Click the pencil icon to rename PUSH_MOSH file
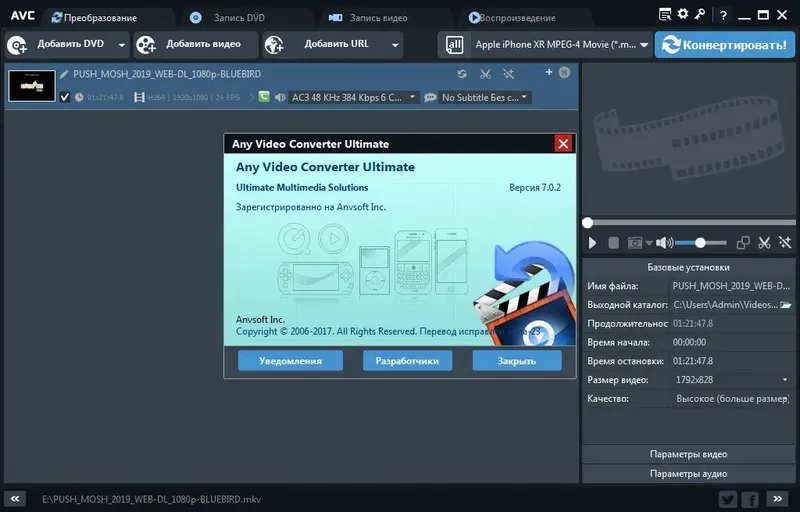The image size is (800, 512). (x=64, y=74)
